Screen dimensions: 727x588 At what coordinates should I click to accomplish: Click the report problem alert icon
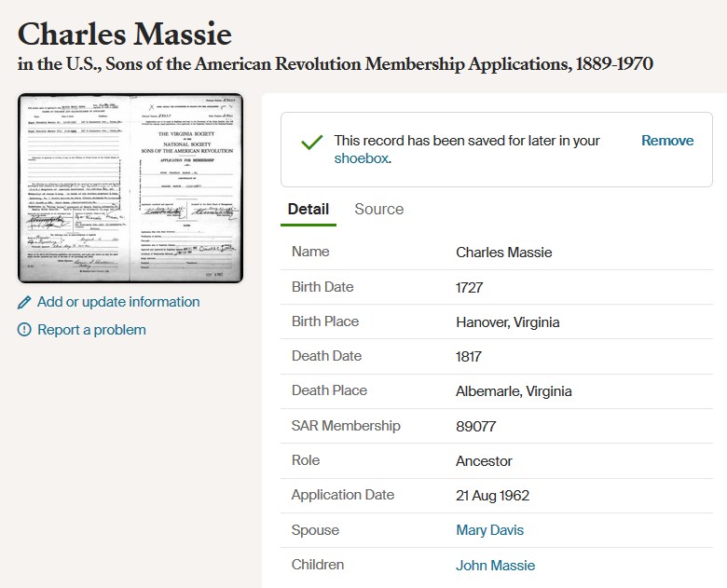(24, 330)
